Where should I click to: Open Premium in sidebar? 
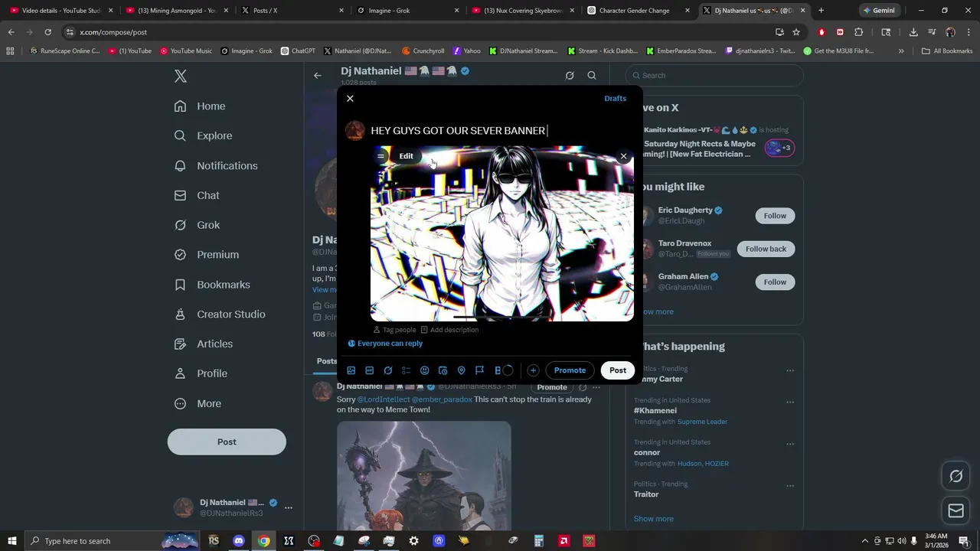[x=207, y=255]
